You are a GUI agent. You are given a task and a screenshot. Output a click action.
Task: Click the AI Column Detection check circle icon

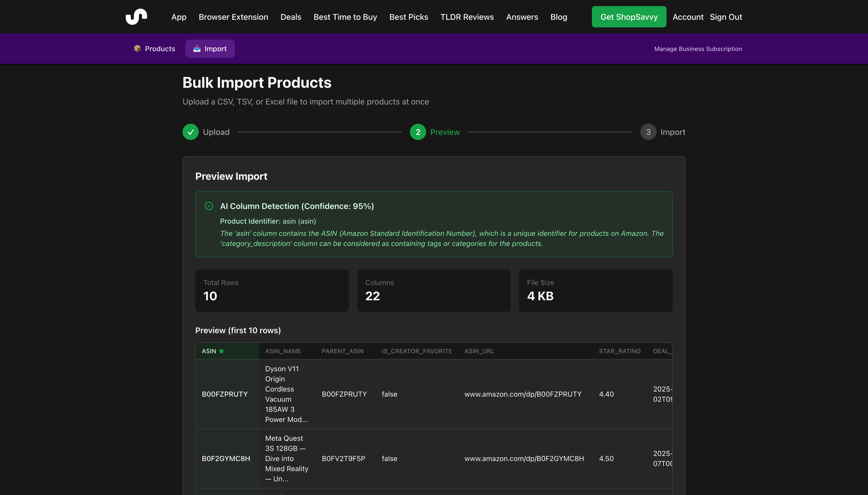[x=209, y=206]
